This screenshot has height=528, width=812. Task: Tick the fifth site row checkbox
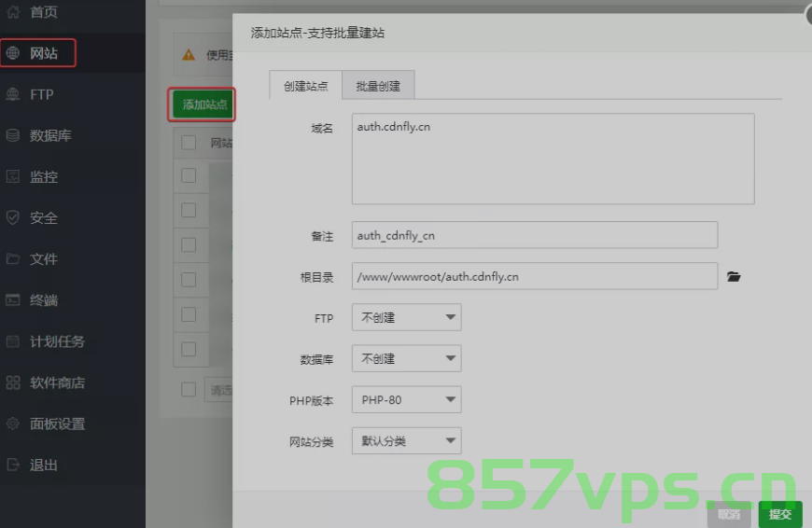189,314
